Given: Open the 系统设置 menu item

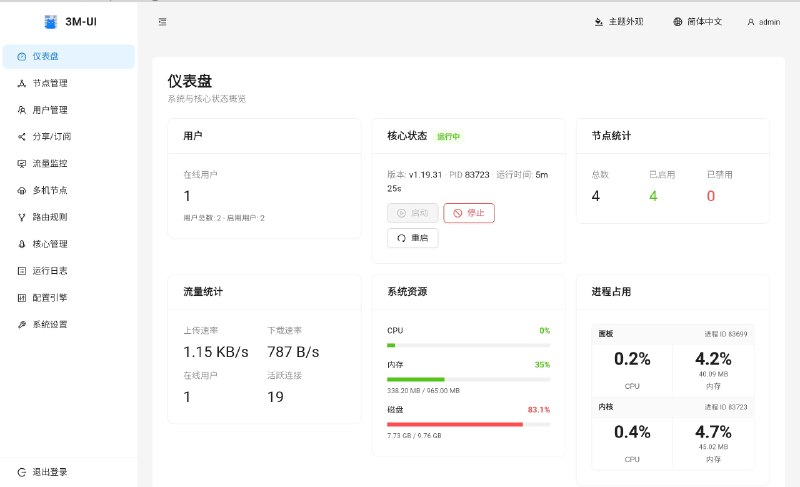Looking at the screenshot, I should [69, 324].
